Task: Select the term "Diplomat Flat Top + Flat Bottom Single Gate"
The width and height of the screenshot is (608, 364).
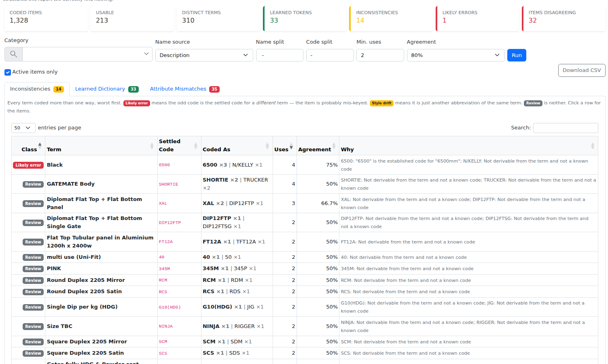Action: tap(94, 222)
